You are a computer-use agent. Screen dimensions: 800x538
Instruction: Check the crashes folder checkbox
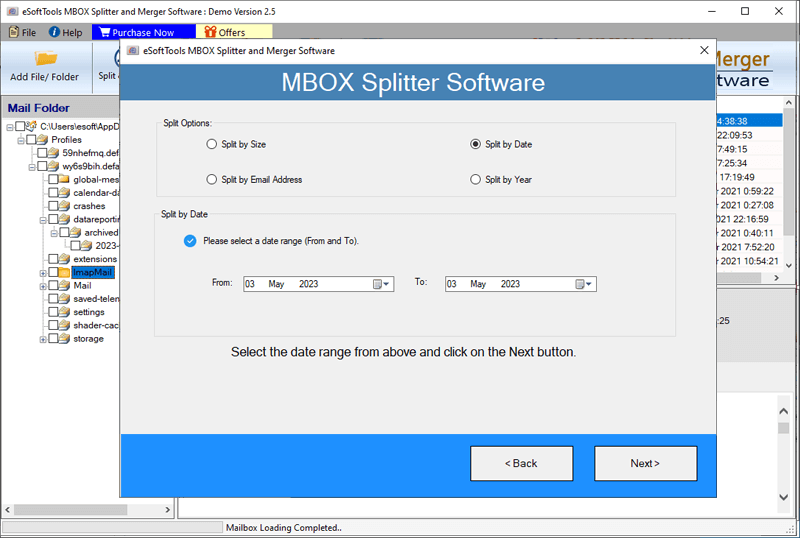click(x=53, y=206)
